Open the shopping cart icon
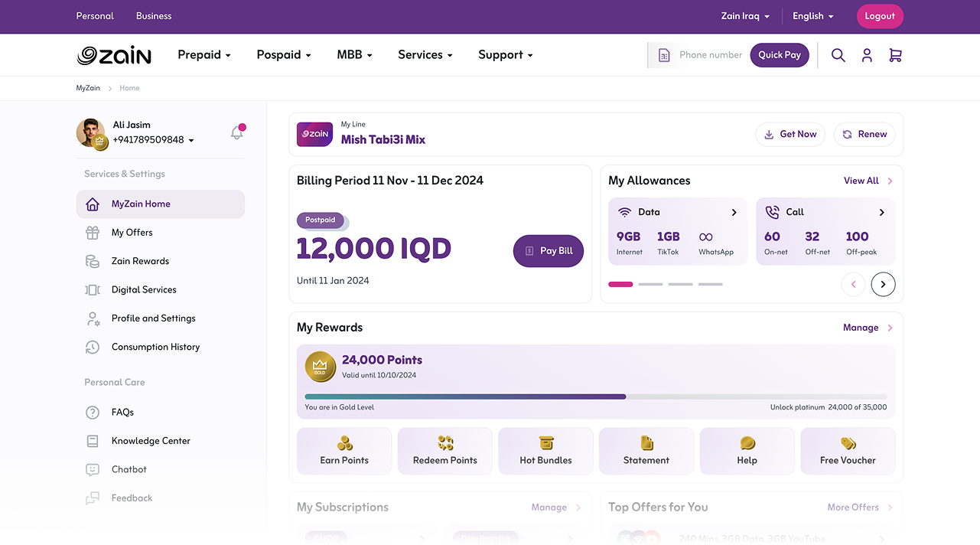 pos(895,55)
